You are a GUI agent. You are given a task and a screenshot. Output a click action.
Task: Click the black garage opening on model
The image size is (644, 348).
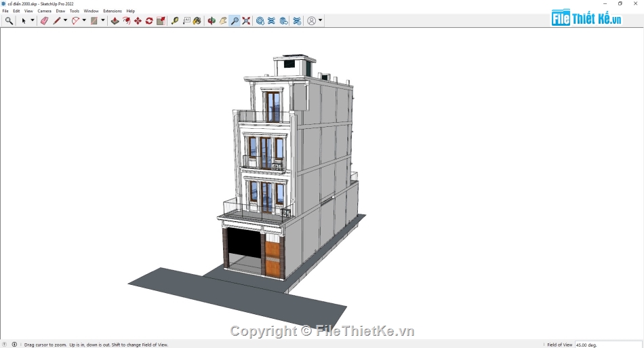click(x=244, y=242)
